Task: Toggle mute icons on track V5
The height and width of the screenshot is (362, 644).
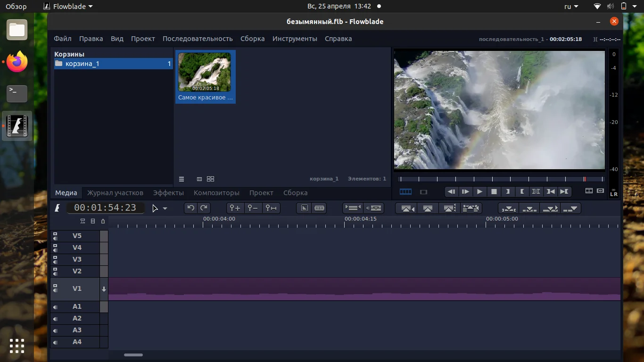Action: click(55, 236)
